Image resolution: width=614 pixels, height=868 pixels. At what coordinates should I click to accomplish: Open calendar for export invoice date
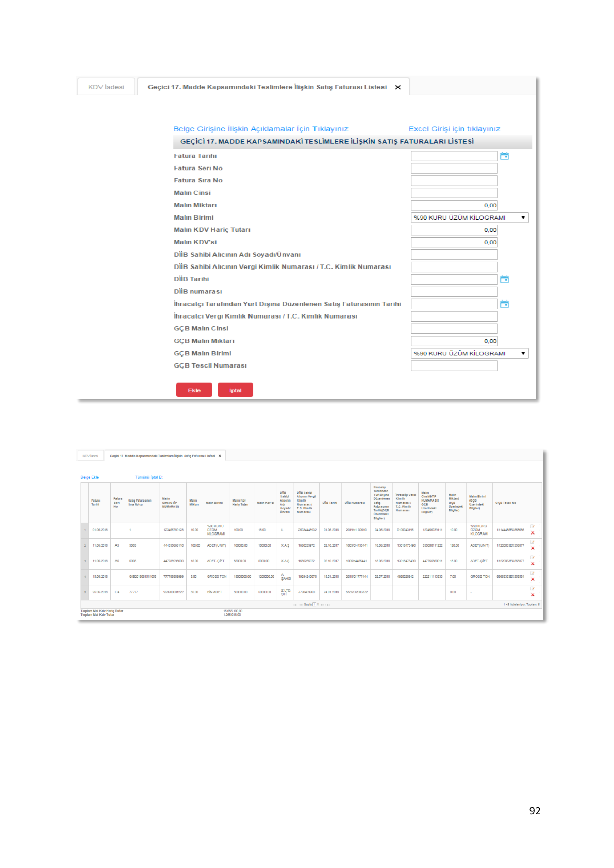504,304
